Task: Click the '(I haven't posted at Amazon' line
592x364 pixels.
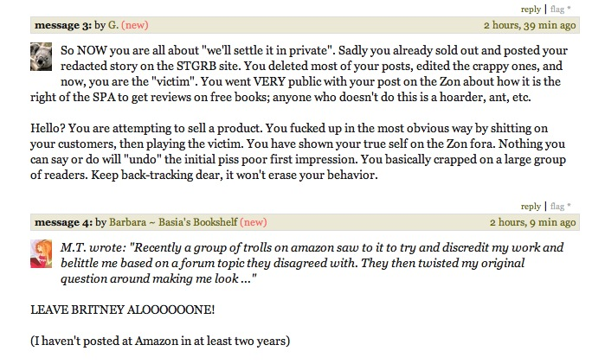Action: (160, 341)
